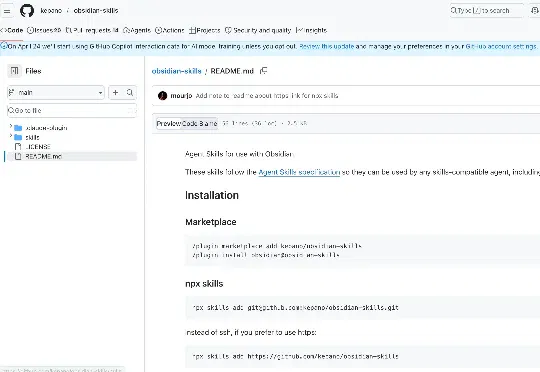Copy the file path icon

(263, 71)
